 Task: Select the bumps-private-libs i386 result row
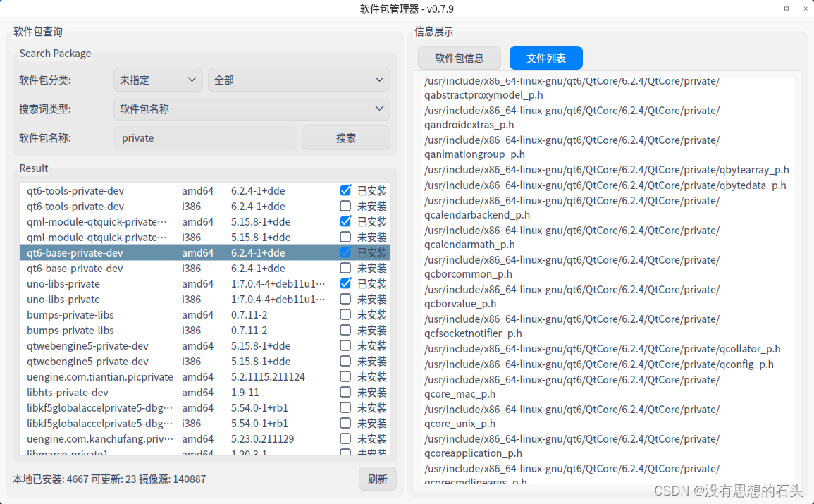point(176,330)
